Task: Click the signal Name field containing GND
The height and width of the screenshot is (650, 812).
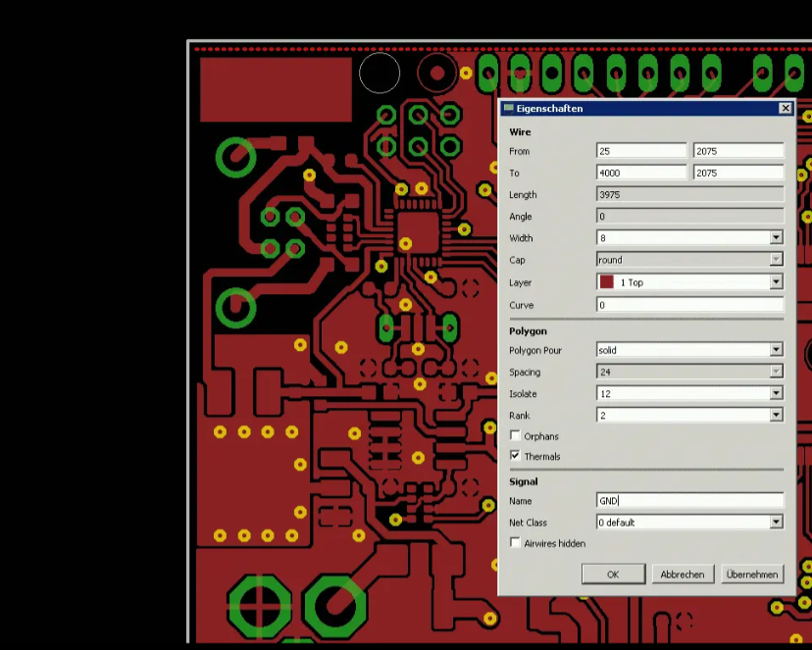Action: pos(689,501)
